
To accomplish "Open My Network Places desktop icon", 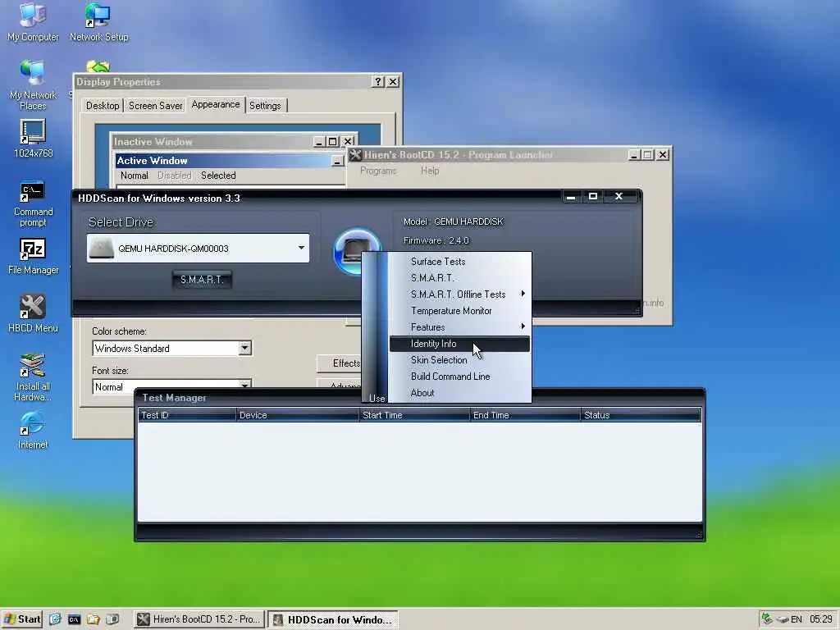I will [33, 85].
